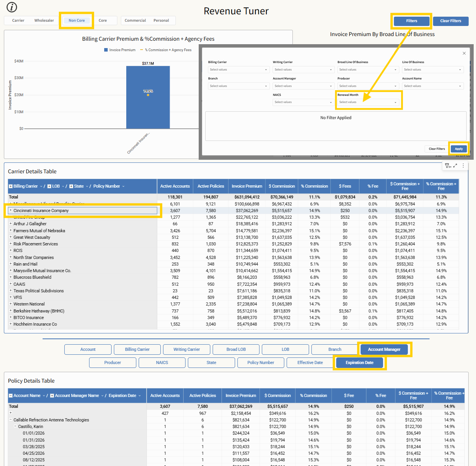Expand the Cincinnati Insurance Company row
The height and width of the screenshot is (466, 476).
(x=10, y=211)
